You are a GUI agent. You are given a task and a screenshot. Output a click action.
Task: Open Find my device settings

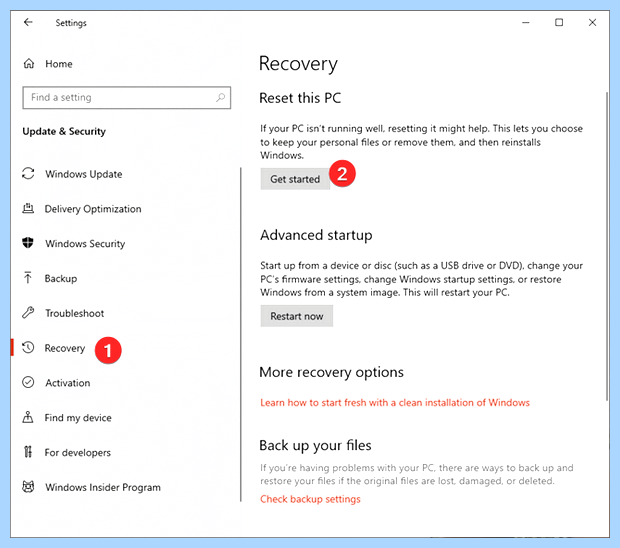[x=78, y=418]
